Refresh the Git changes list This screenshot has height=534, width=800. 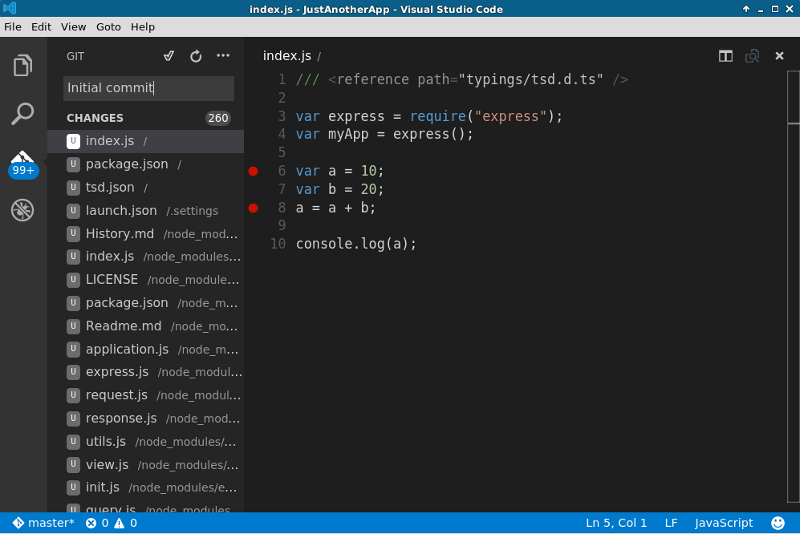point(196,56)
